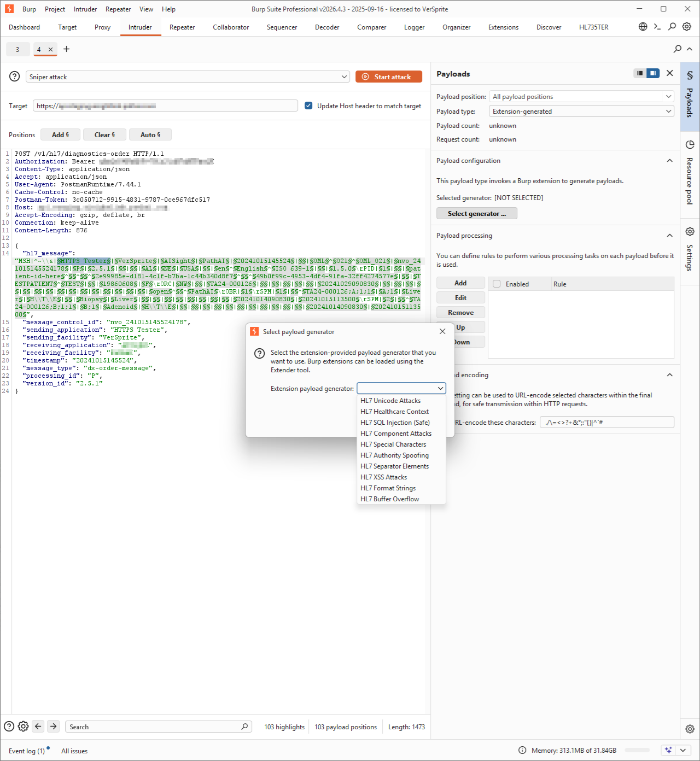Click the editor help icon at bottom
This screenshot has height=761, width=700.
(x=9, y=727)
